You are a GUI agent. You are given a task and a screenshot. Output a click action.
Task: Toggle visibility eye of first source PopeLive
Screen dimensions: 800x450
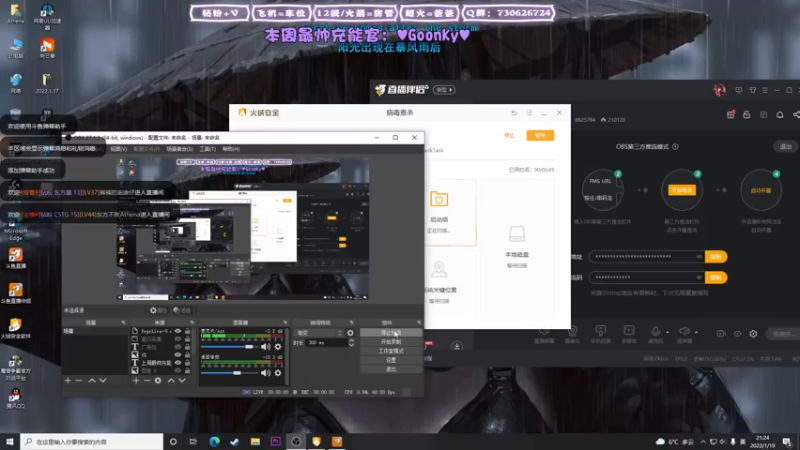pos(178,331)
